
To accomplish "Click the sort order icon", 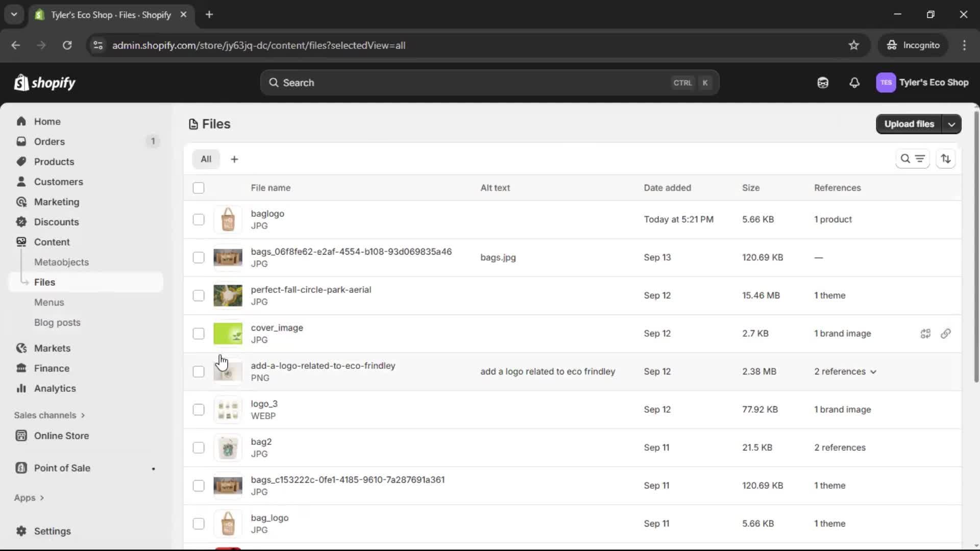I will [x=946, y=159].
